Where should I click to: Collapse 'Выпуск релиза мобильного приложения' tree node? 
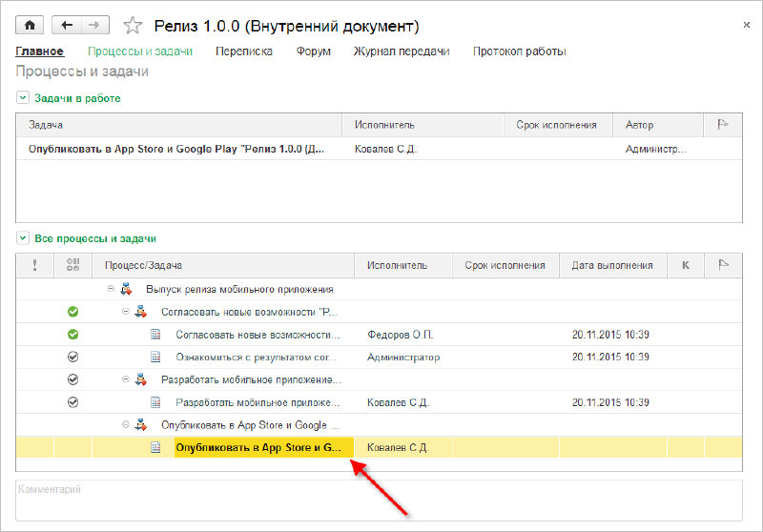click(x=112, y=289)
